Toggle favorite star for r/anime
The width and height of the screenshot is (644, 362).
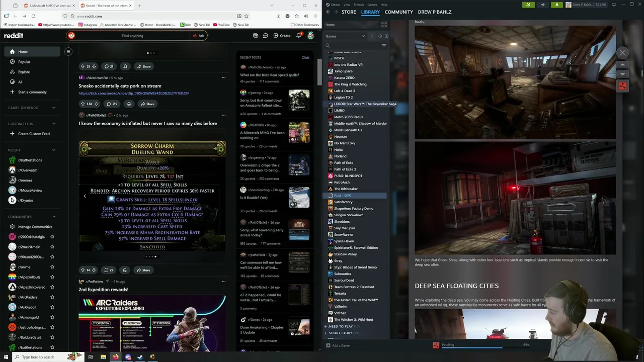point(52,267)
